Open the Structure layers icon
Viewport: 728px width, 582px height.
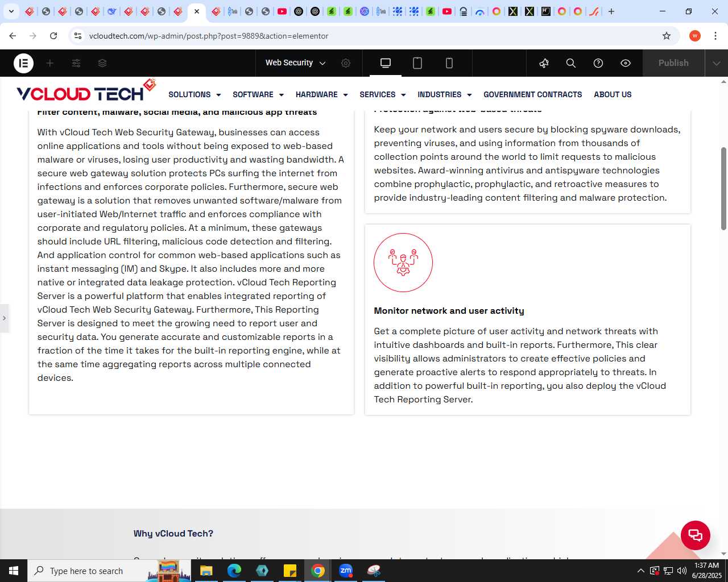tap(102, 63)
